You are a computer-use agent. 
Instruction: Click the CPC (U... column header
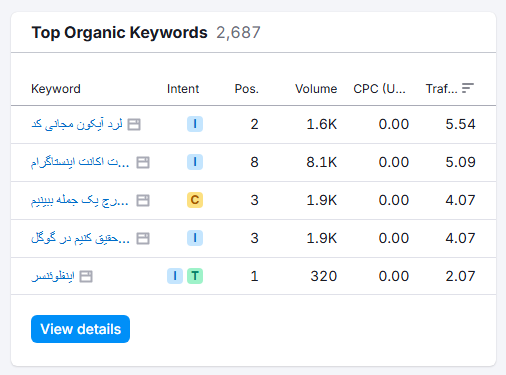(380, 89)
